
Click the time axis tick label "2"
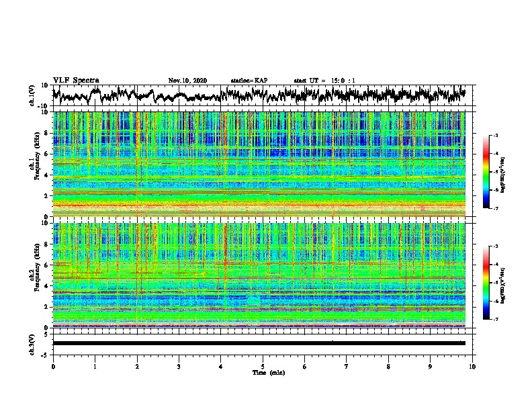(137, 367)
